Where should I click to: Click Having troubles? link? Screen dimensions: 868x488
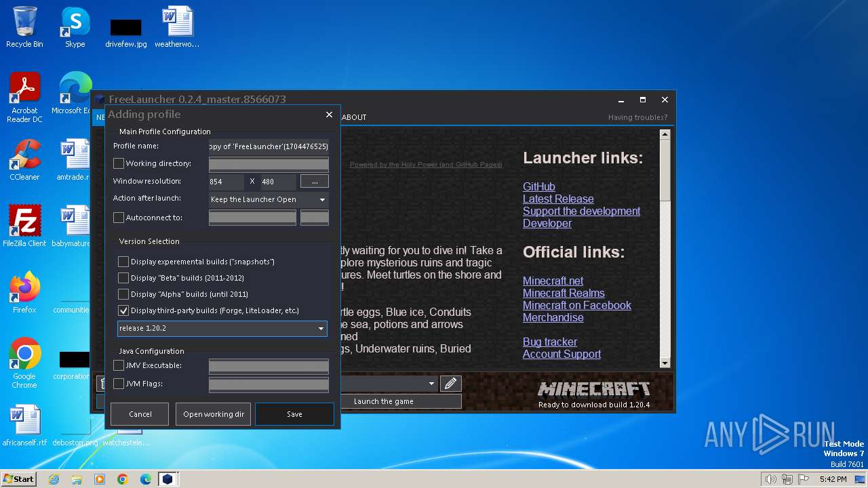[x=637, y=117]
